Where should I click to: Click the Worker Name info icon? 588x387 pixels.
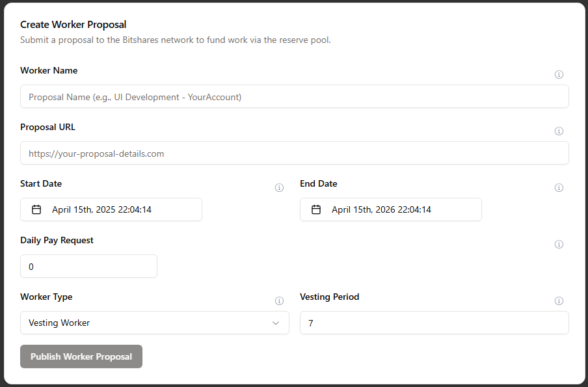[x=559, y=75]
